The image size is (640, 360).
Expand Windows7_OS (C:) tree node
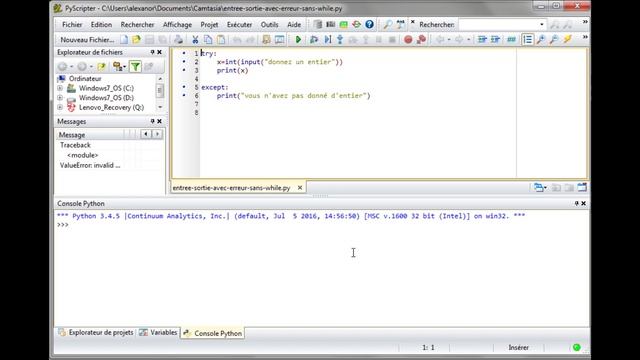pos(60,88)
